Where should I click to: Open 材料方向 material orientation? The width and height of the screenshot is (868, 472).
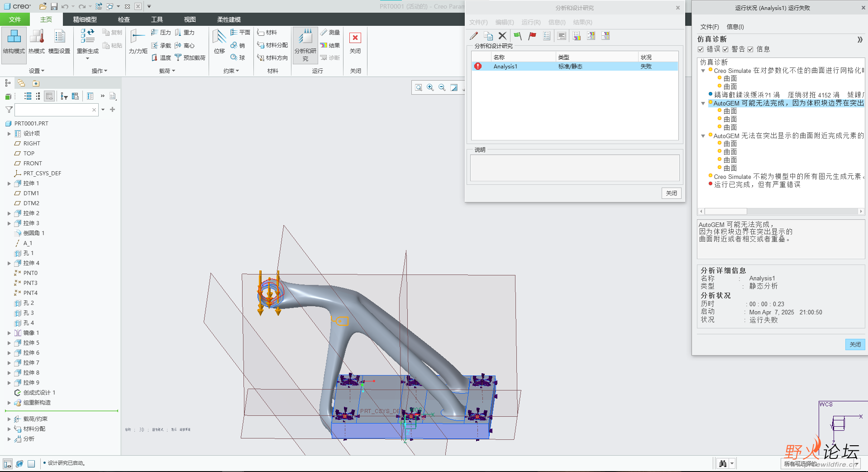coord(272,58)
